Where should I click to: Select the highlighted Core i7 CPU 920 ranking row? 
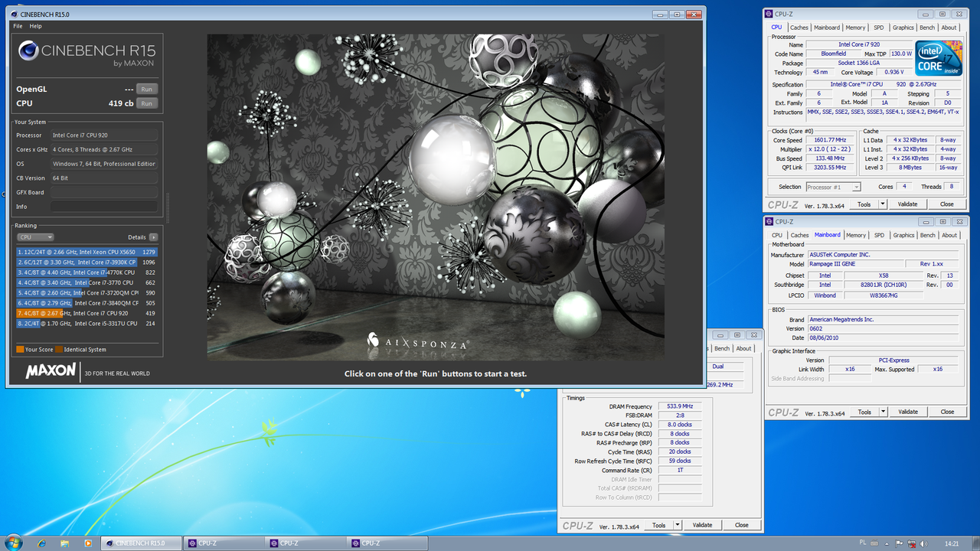(87, 313)
